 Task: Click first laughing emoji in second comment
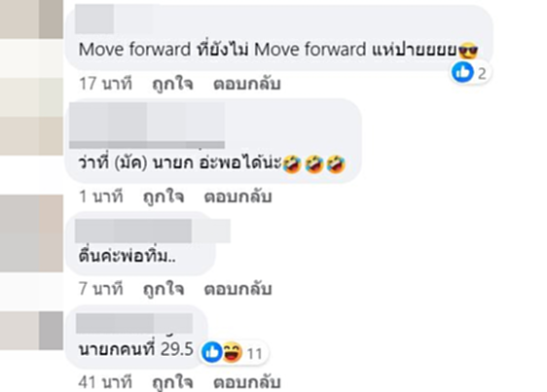pos(292,163)
